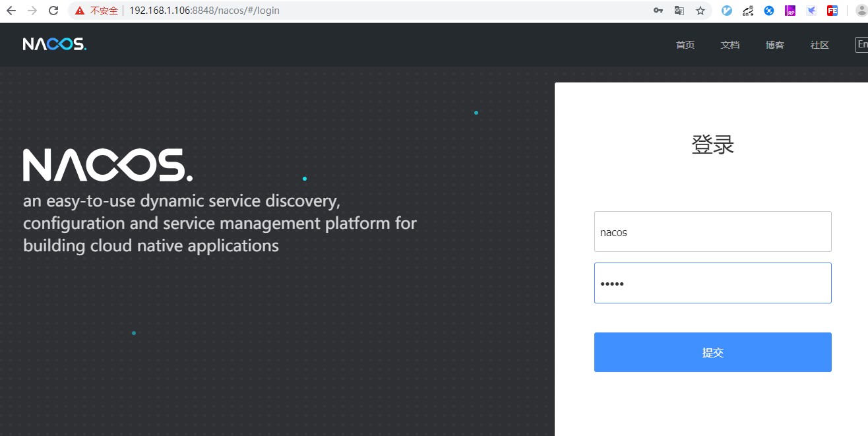The image size is (868, 436).
Task: Open the 社区 community menu item
Action: (820, 45)
